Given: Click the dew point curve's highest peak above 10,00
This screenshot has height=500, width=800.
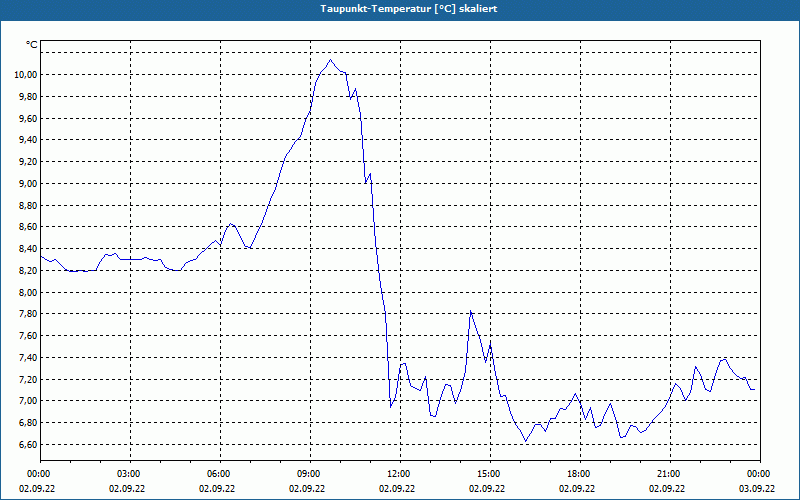Looking at the screenshot, I should pyautogui.click(x=331, y=60).
